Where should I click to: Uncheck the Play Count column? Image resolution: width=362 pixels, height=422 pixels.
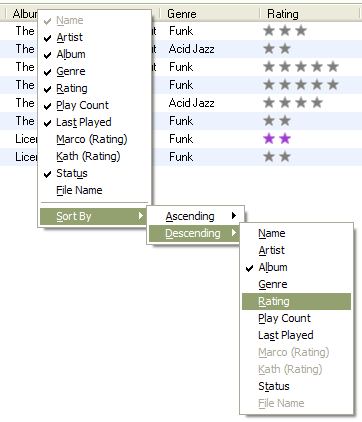click(82, 105)
